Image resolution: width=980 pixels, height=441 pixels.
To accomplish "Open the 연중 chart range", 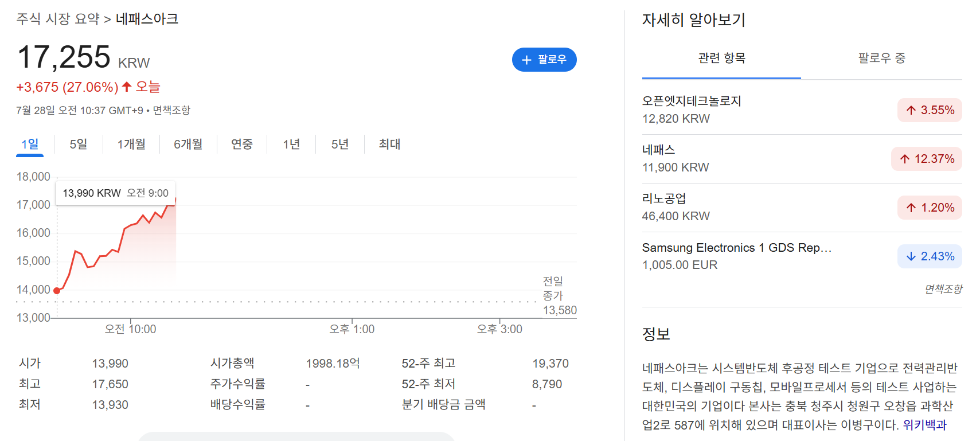I will coord(242,144).
